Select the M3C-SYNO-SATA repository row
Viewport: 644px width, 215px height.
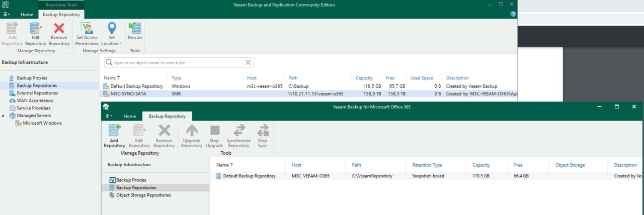coord(309,93)
